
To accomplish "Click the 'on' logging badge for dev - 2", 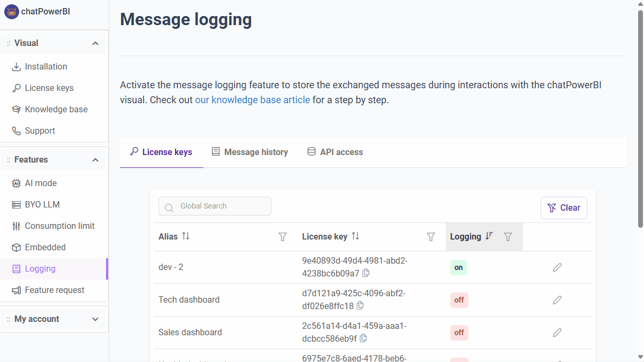I will point(458,268).
